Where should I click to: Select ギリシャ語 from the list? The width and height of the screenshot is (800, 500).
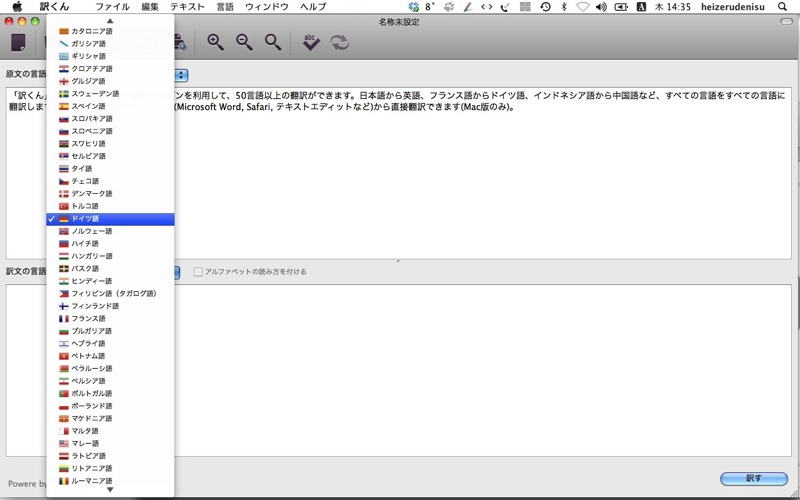click(x=110, y=56)
